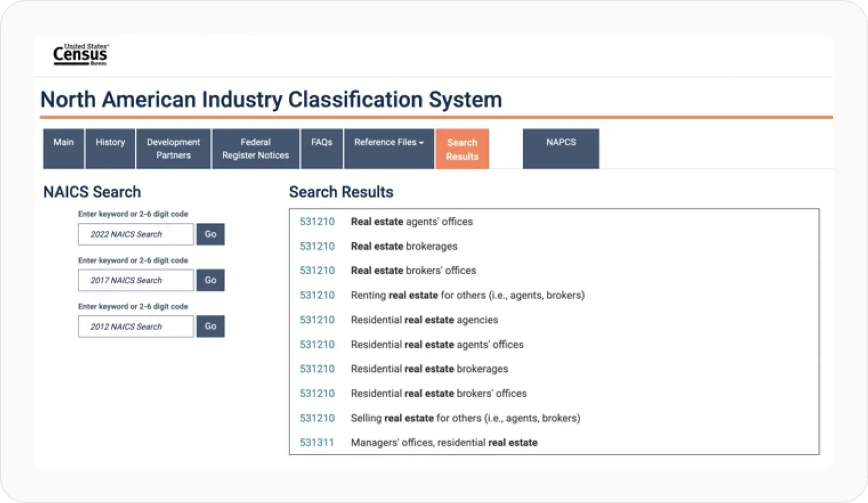Expand the Reference Files dropdown

(x=388, y=149)
